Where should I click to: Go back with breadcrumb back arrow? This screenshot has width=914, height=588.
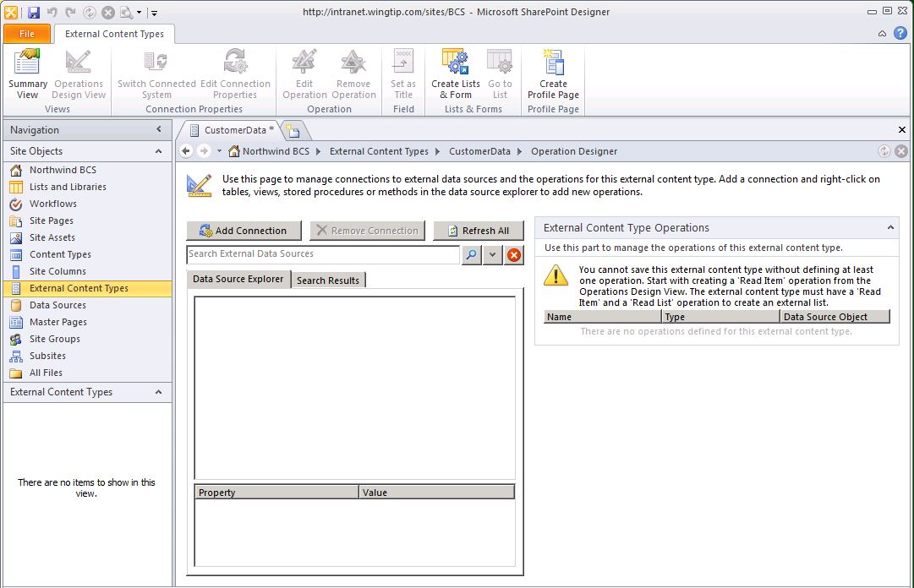coord(186,151)
